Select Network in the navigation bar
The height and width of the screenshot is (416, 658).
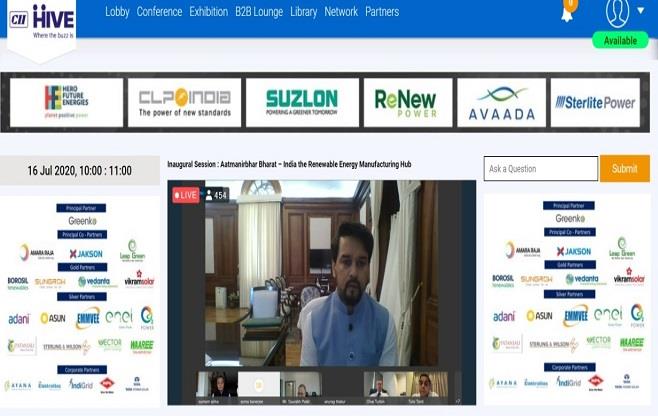pyautogui.click(x=341, y=12)
